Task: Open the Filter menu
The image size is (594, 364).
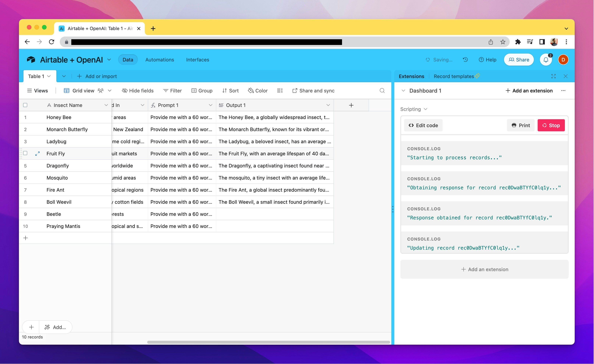Action: (x=172, y=91)
